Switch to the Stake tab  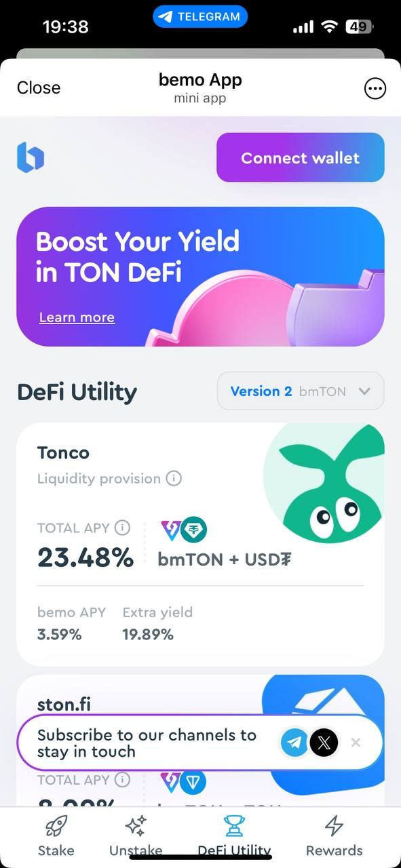[56, 836]
